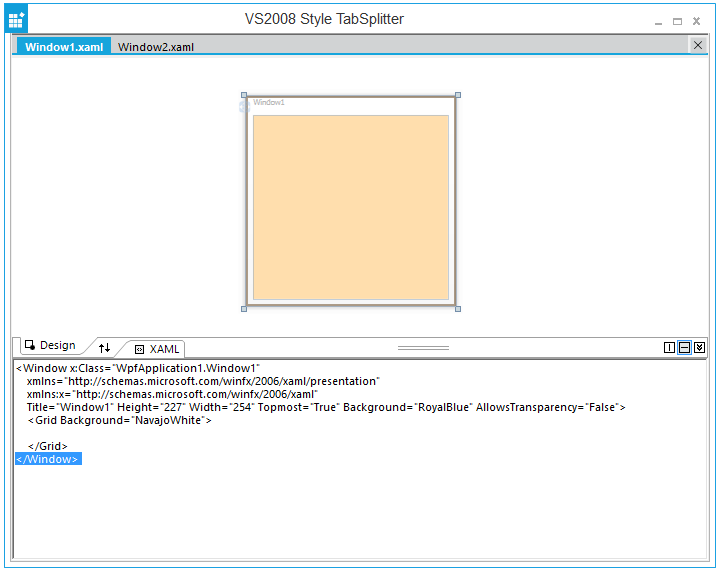Swap panes with the up-down arrows icon
Image resolution: width=719 pixels, height=570 pixels.
tap(104, 347)
